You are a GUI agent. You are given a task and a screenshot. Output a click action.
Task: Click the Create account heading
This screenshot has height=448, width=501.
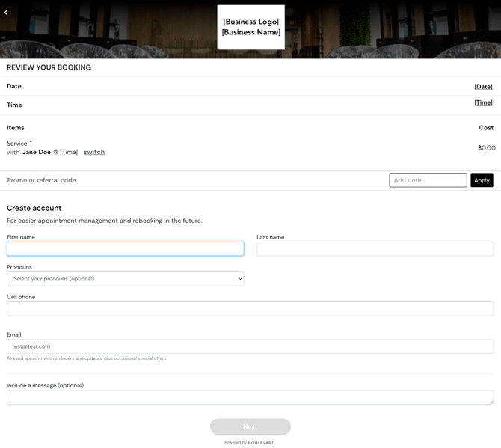coord(34,208)
